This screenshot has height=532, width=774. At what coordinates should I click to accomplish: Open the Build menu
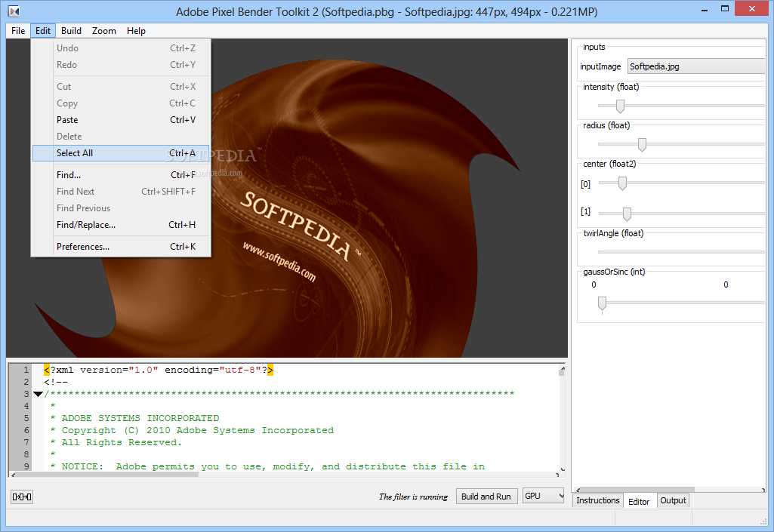click(x=71, y=31)
